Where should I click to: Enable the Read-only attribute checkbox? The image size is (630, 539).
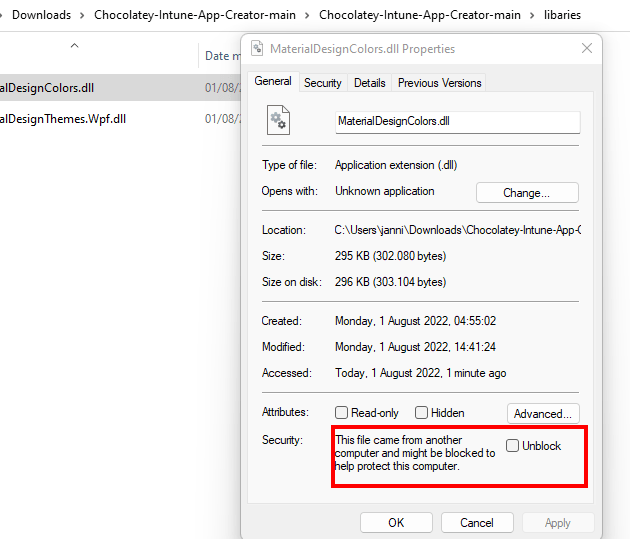tap(342, 413)
